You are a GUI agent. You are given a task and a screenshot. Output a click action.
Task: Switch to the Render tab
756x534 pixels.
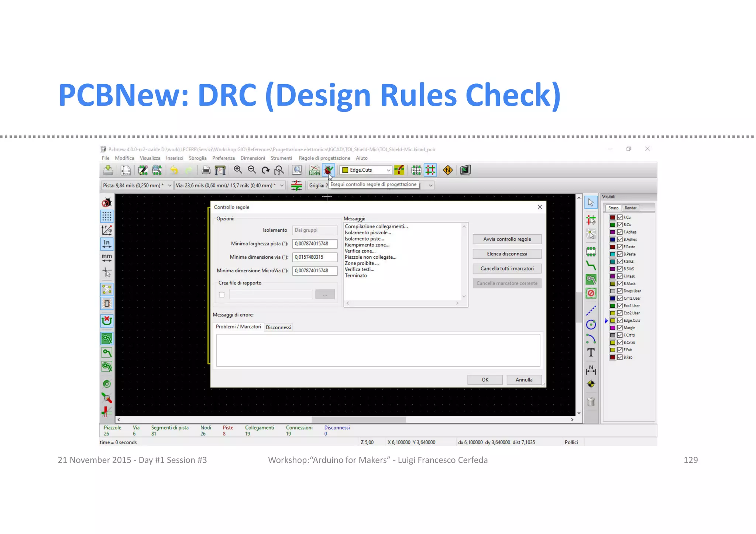(x=630, y=208)
